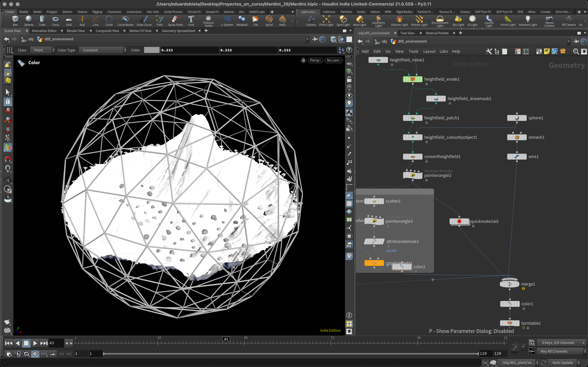Open the Class Point dropdown
Image resolution: width=588 pixels, height=367 pixels.
click(43, 50)
